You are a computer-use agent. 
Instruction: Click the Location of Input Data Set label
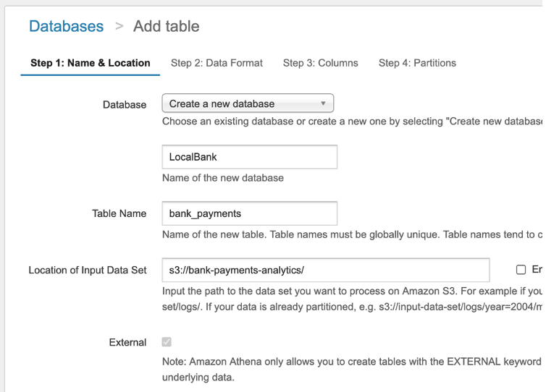pos(88,270)
